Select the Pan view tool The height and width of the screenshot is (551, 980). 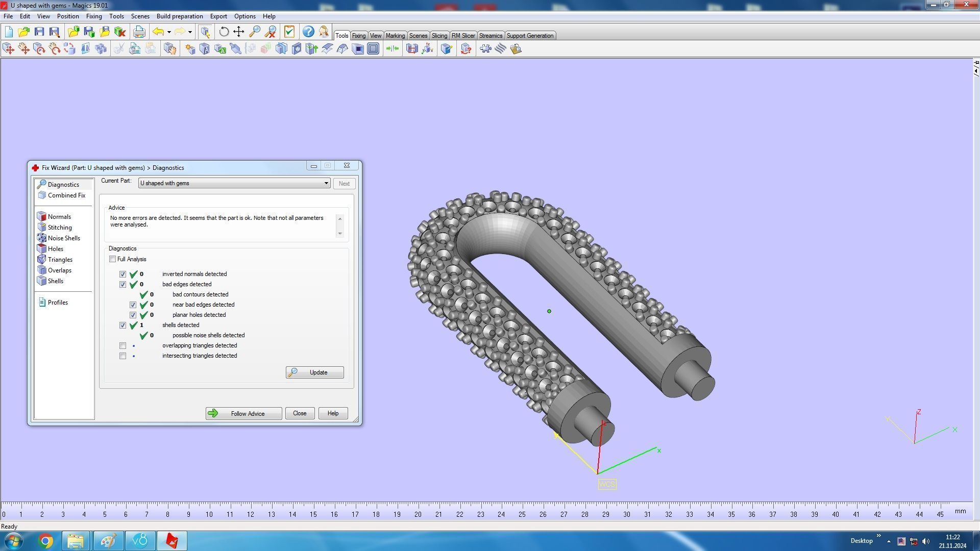(238, 32)
